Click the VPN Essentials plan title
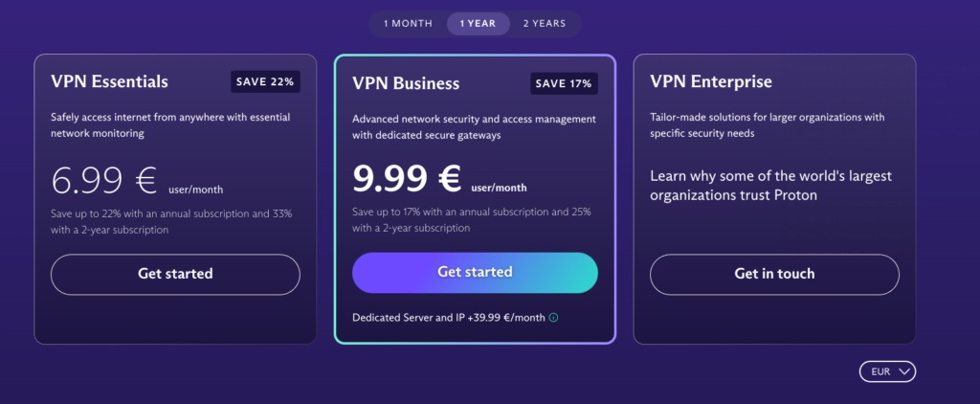980x404 pixels. coord(109,81)
